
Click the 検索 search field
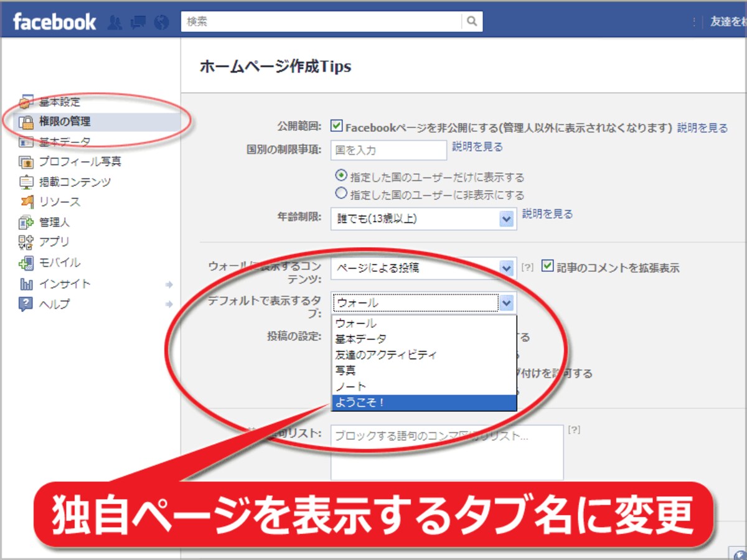click(x=321, y=22)
